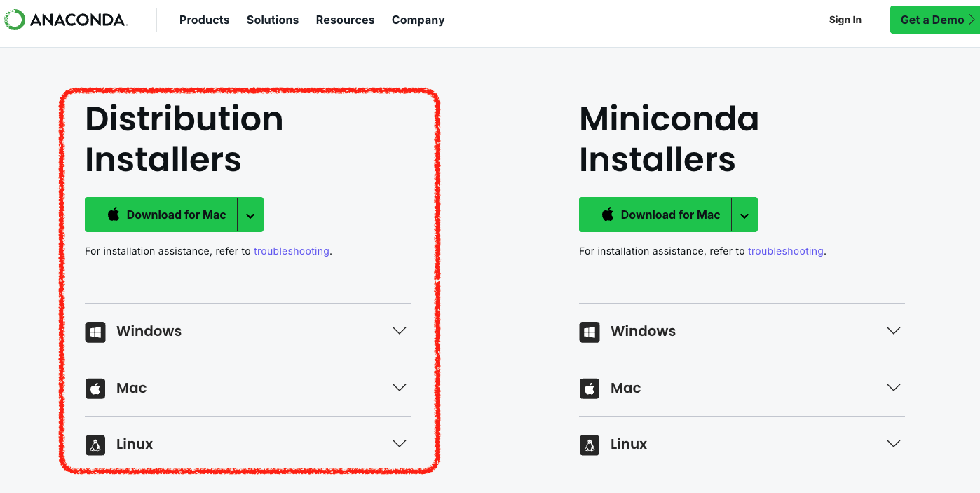Click the Miniconda Installers heading

pos(669,139)
